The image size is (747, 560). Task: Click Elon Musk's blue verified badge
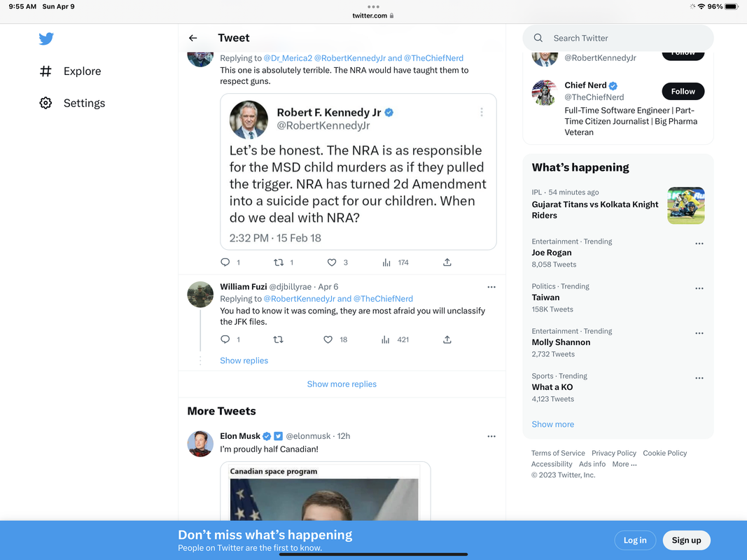click(267, 436)
